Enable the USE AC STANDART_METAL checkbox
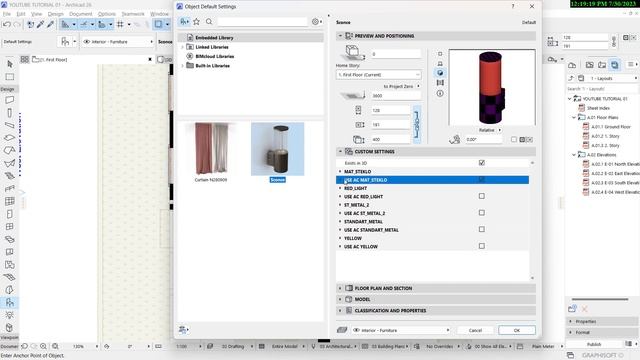Viewport: 640px width, 360px height. (482, 229)
